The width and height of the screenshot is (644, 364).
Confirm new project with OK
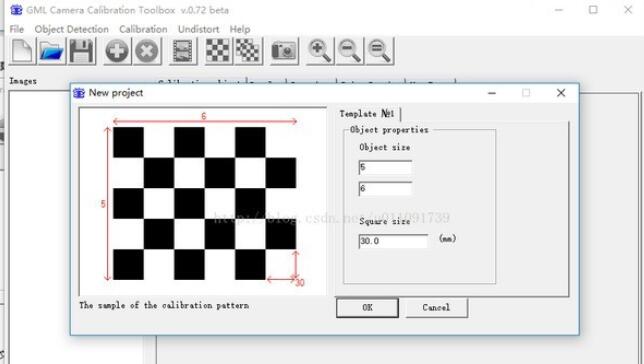pos(367,307)
